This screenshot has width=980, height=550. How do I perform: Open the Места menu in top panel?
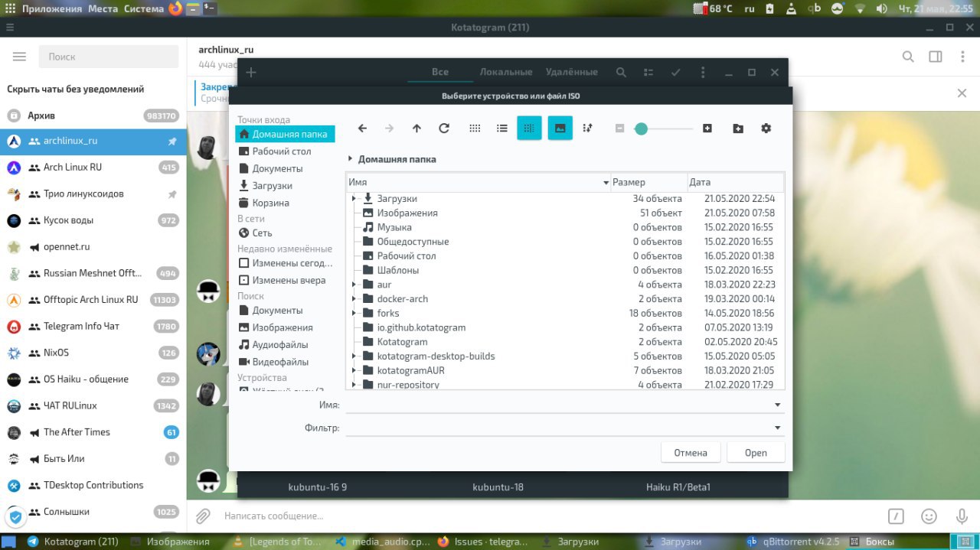[x=103, y=9]
